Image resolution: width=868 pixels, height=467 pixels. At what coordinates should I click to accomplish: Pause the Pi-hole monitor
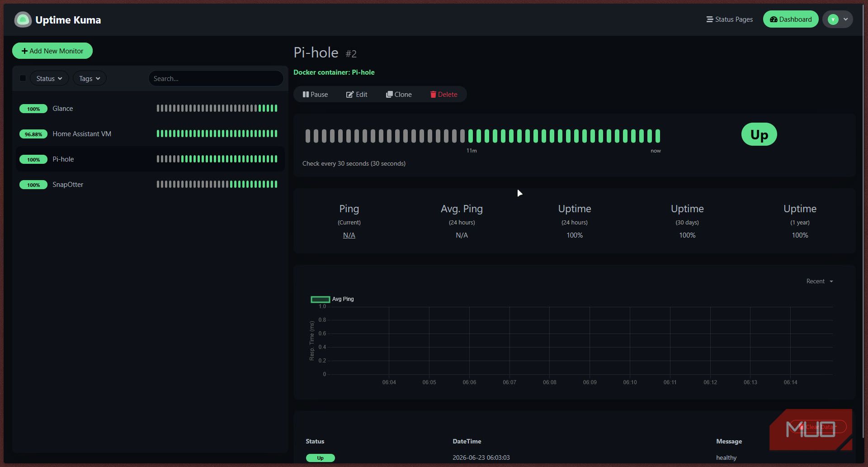click(316, 94)
